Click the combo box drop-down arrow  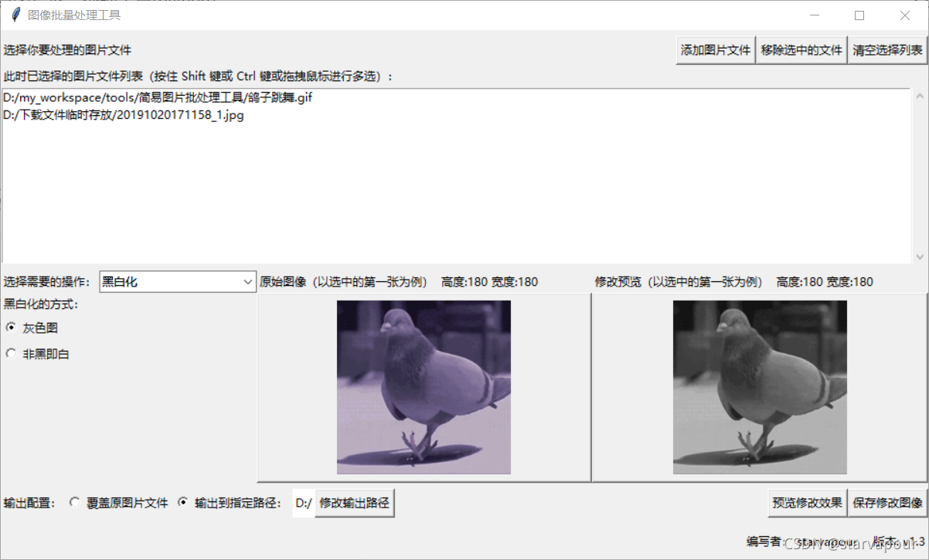click(249, 281)
